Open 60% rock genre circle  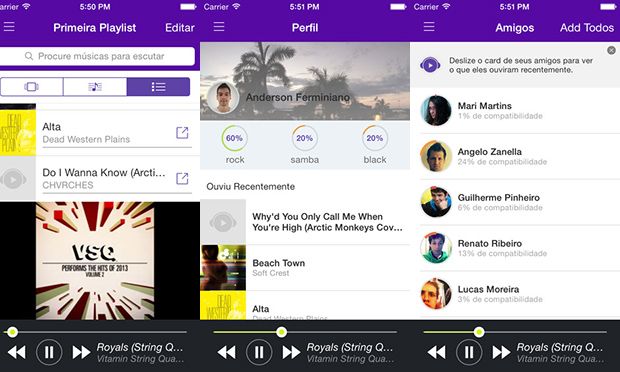(234, 138)
